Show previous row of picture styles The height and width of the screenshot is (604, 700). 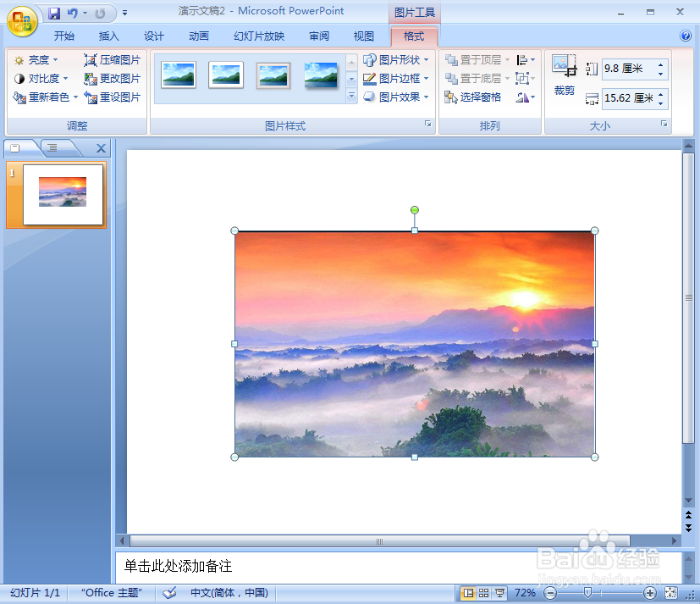click(x=352, y=62)
